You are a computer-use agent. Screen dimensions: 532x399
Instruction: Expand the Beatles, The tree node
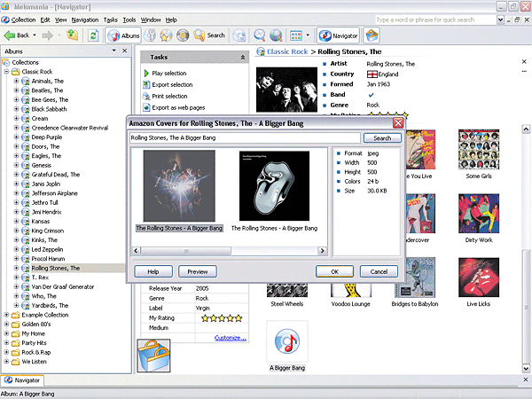16,91
